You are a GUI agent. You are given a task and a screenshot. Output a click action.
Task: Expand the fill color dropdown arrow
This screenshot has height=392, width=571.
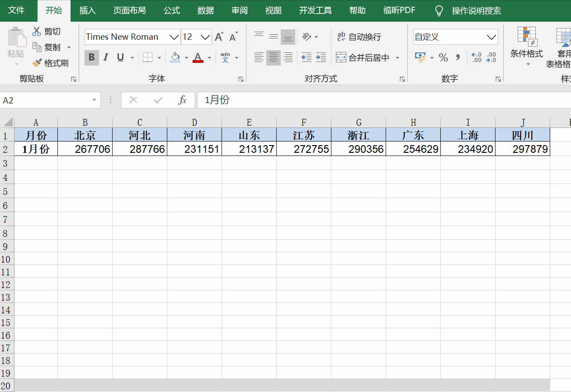tap(186, 58)
